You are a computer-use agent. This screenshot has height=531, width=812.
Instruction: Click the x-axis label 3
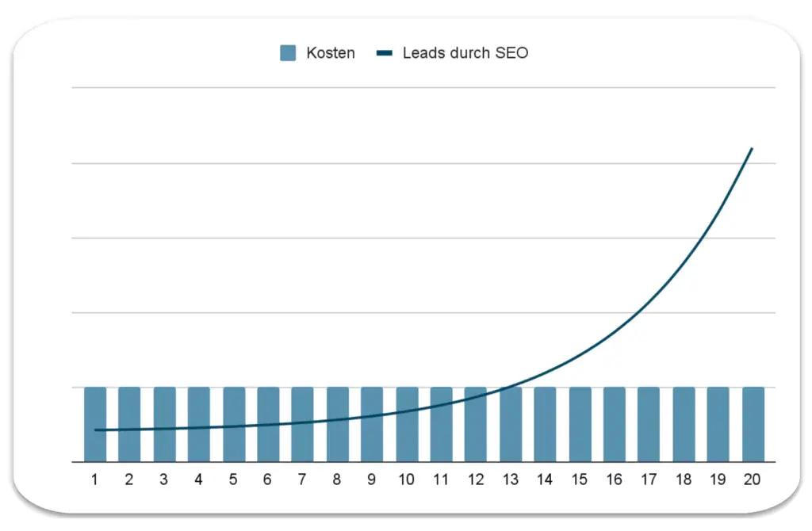coord(164,479)
